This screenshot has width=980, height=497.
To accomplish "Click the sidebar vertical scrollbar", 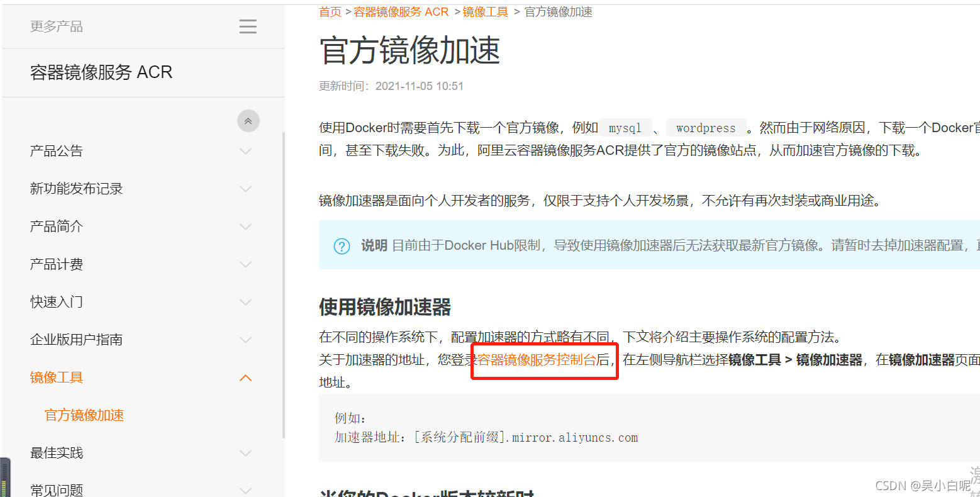I will pyautogui.click(x=284, y=285).
